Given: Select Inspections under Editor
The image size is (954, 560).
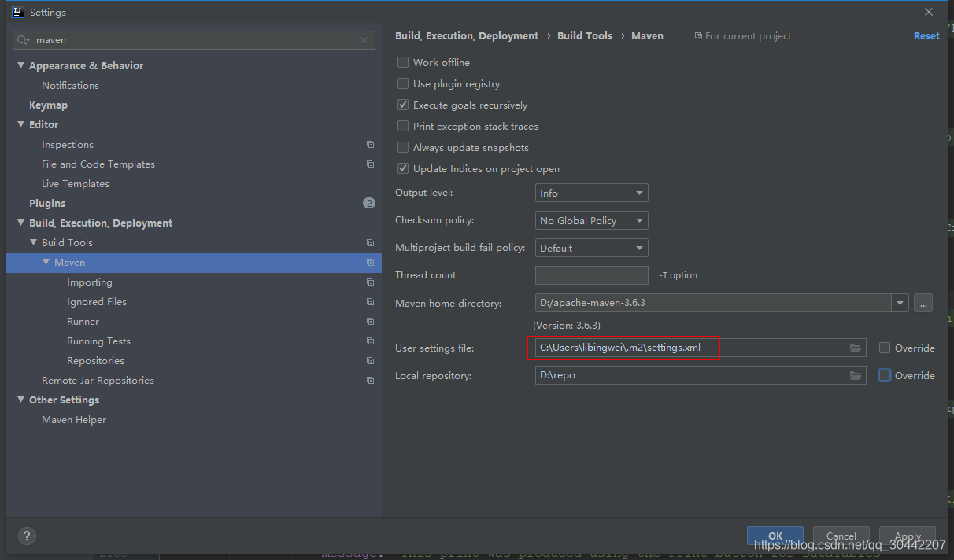Looking at the screenshot, I should coord(68,145).
